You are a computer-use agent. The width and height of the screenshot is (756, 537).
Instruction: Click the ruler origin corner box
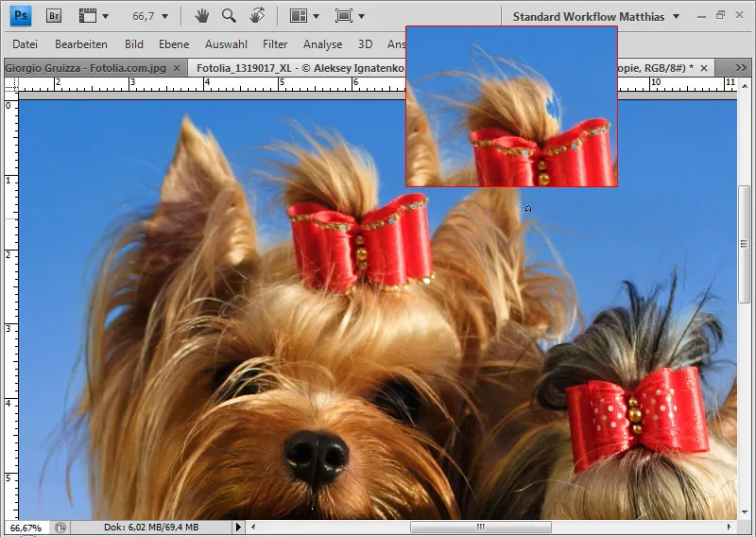tap(11, 85)
